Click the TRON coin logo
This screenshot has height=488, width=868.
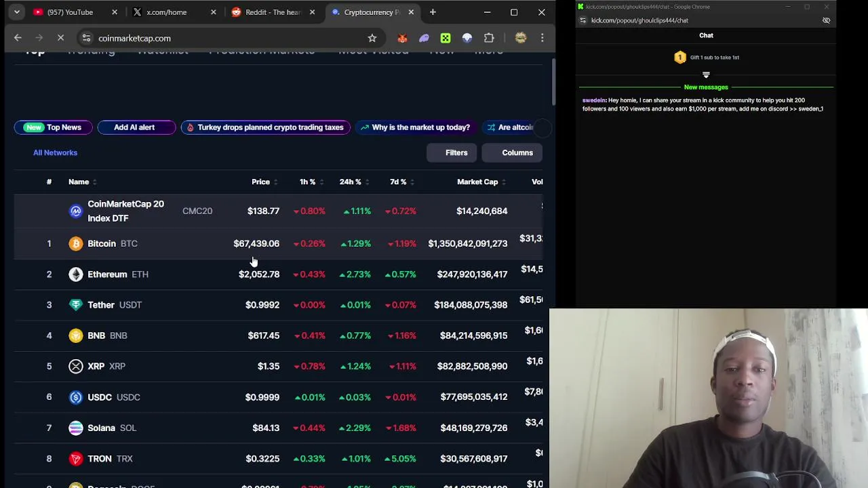[75, 459]
